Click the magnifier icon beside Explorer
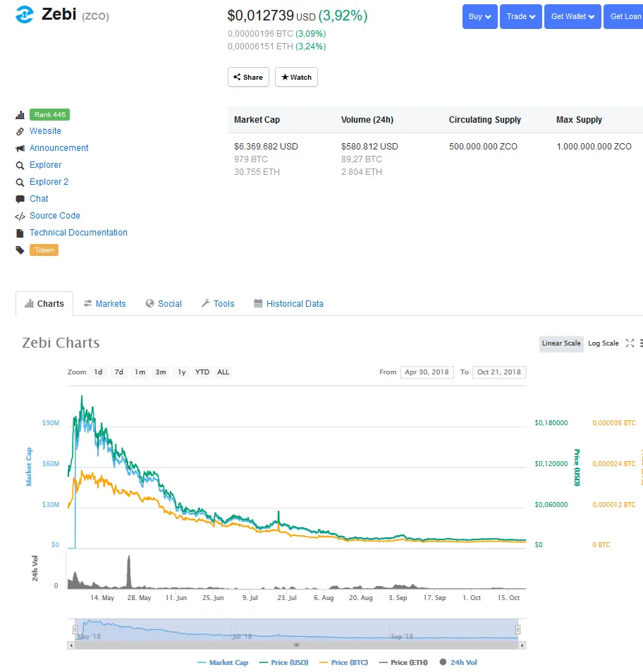This screenshot has width=643, height=672. (x=20, y=166)
